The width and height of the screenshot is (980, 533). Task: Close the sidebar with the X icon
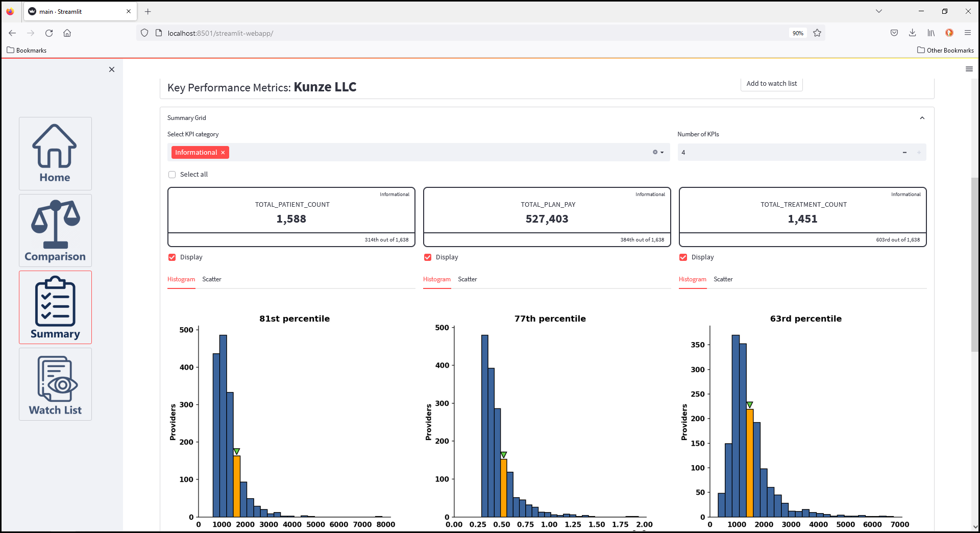point(112,69)
